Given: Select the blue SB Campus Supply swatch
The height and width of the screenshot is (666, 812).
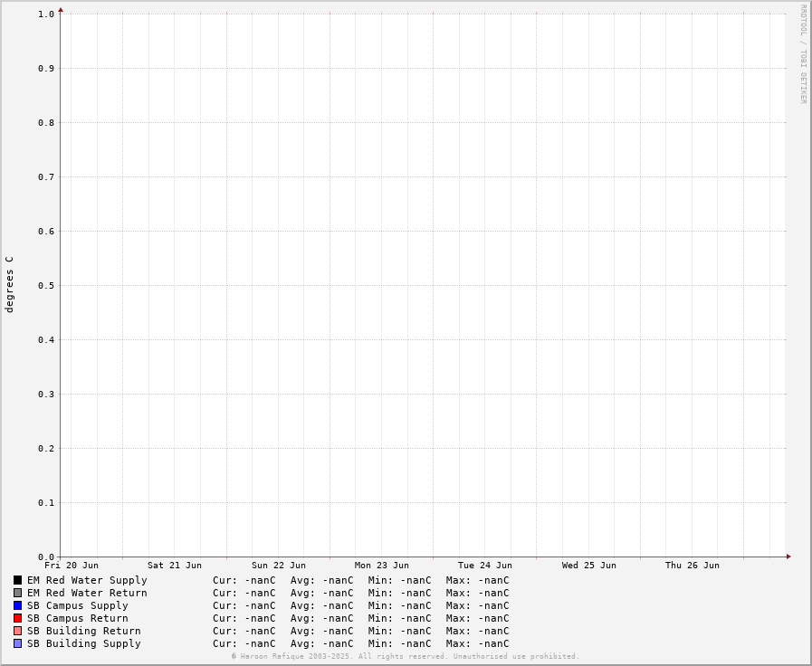Looking at the screenshot, I should (x=17, y=605).
